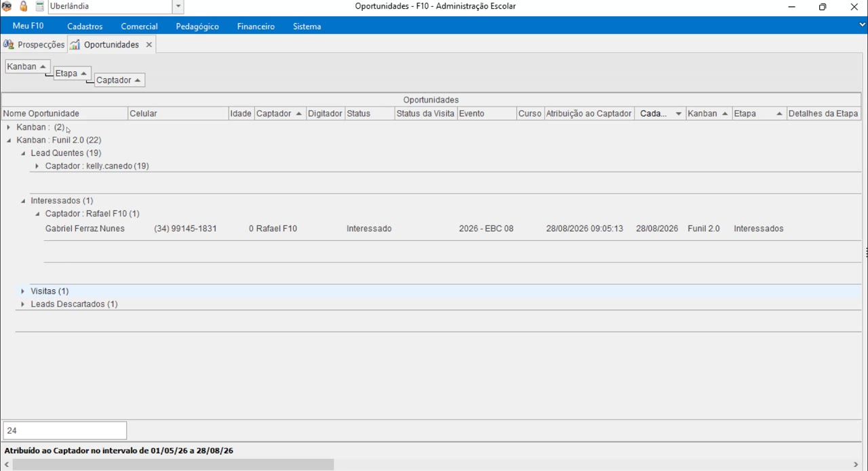The image size is (868, 471).
Task: Expand Captador : kelly.canedo (19) group
Action: coord(37,166)
